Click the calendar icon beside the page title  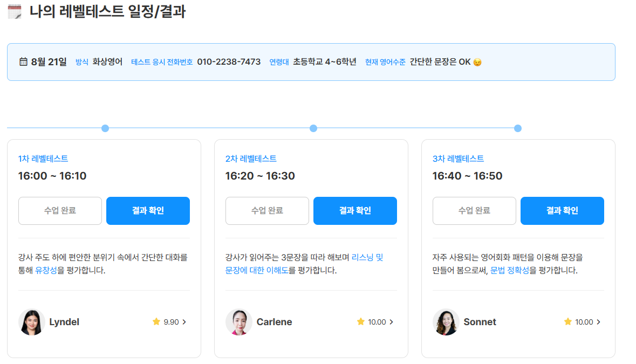point(15,11)
